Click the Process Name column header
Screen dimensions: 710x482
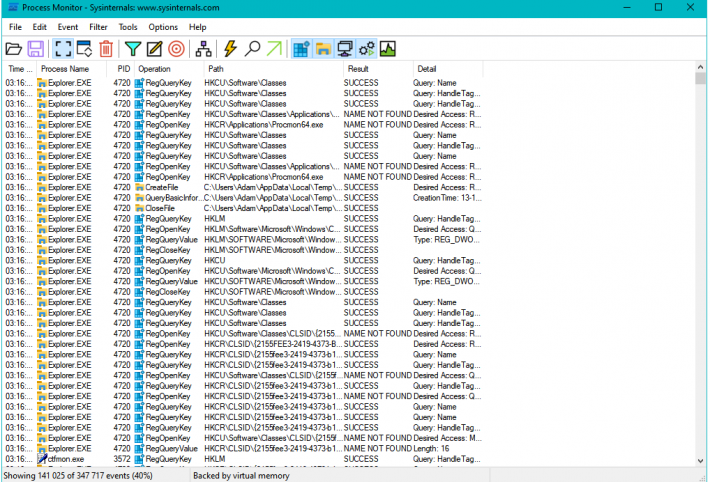coord(71,69)
